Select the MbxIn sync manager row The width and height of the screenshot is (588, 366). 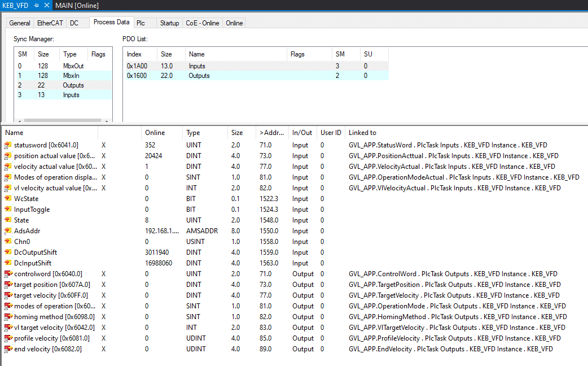(x=63, y=76)
